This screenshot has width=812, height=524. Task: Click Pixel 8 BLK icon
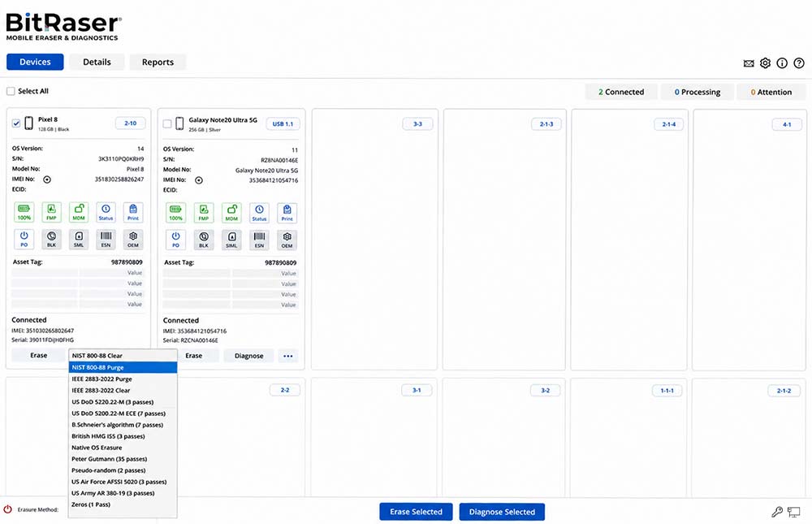[x=51, y=239]
